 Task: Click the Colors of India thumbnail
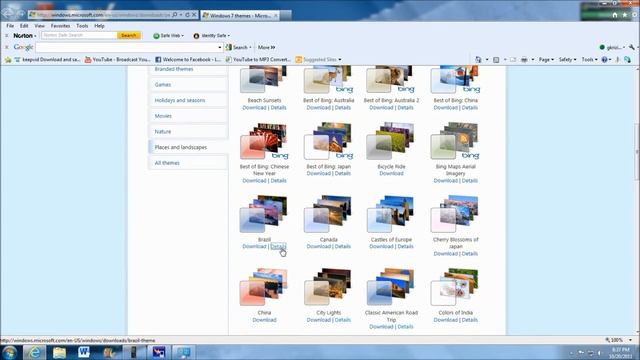(454, 287)
